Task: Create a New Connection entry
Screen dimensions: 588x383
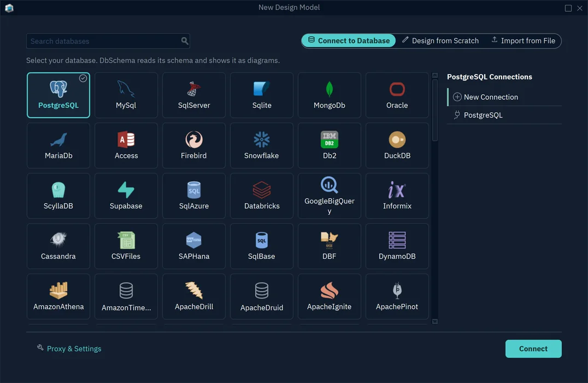Action: click(x=504, y=97)
